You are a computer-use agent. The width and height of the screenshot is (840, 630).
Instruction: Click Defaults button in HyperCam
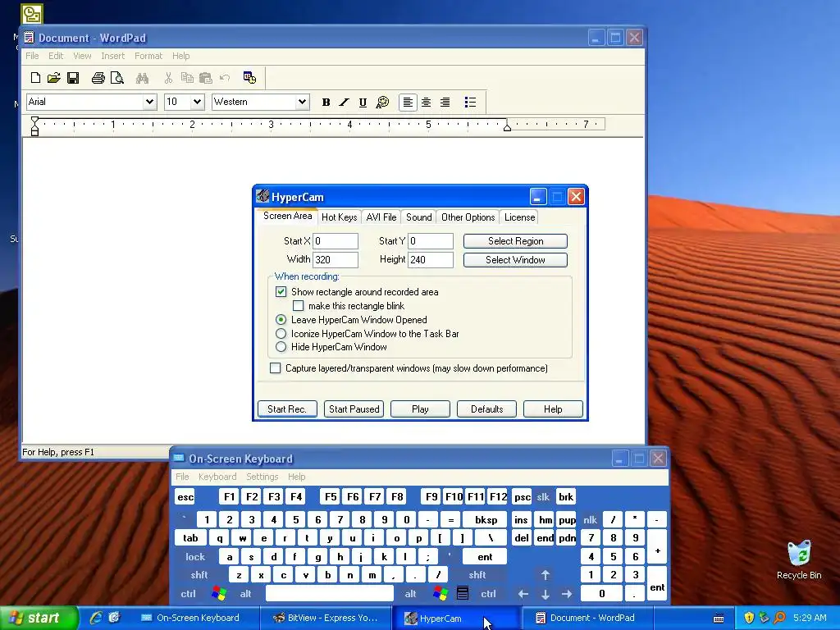(486, 409)
